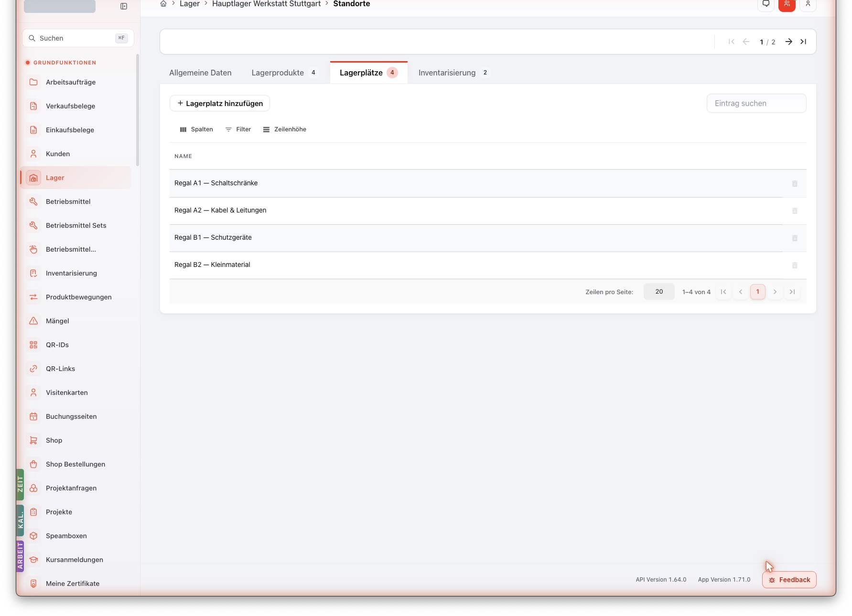Click the Shop cart icon
The height and width of the screenshot is (616, 852).
point(33,440)
